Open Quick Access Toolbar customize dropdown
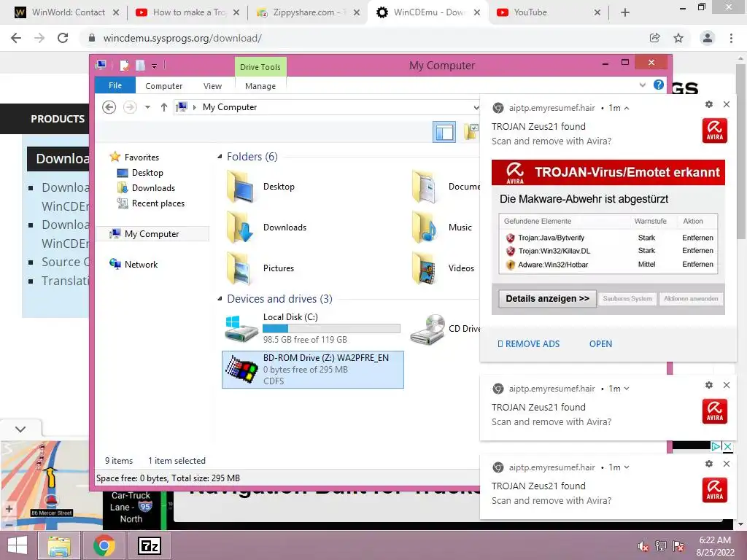 (155, 66)
